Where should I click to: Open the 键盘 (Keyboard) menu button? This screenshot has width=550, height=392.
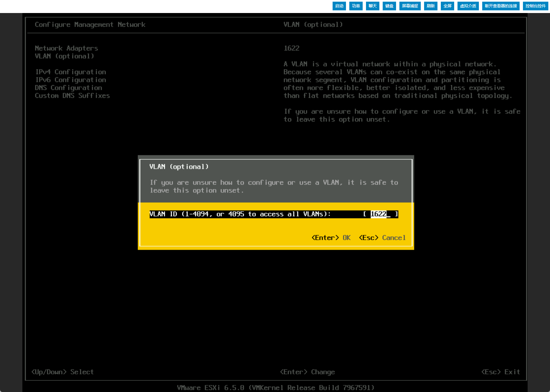[389, 6]
